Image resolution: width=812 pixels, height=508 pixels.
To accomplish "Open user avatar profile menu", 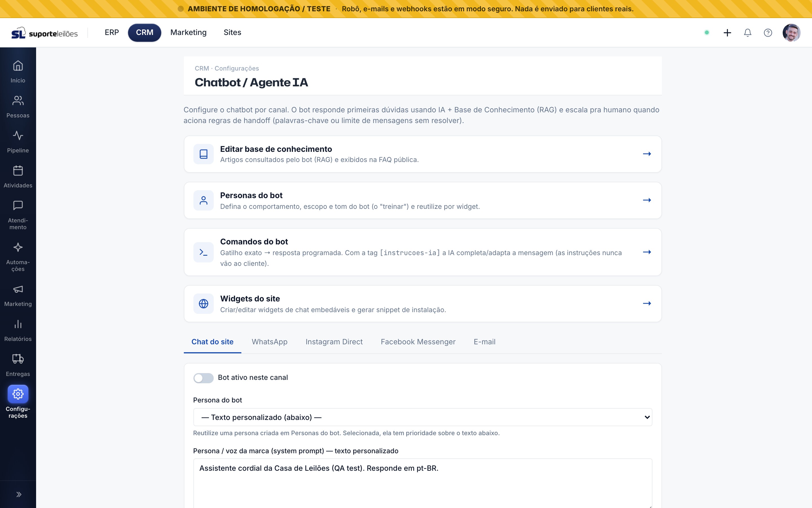I will click(x=791, y=32).
